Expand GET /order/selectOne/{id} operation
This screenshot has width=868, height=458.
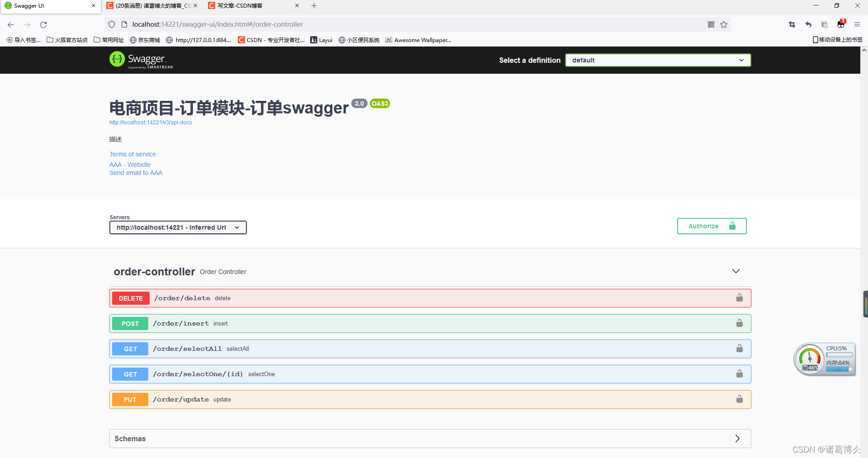tap(430, 374)
